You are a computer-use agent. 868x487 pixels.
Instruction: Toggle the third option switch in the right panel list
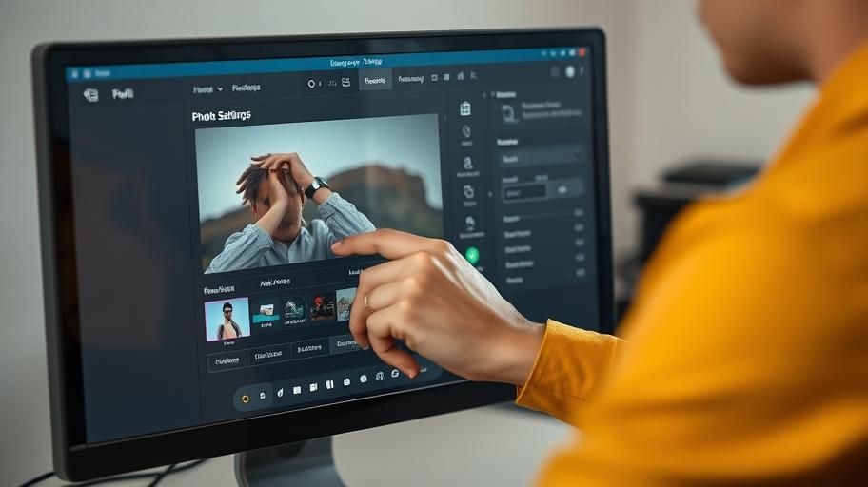pos(580,243)
